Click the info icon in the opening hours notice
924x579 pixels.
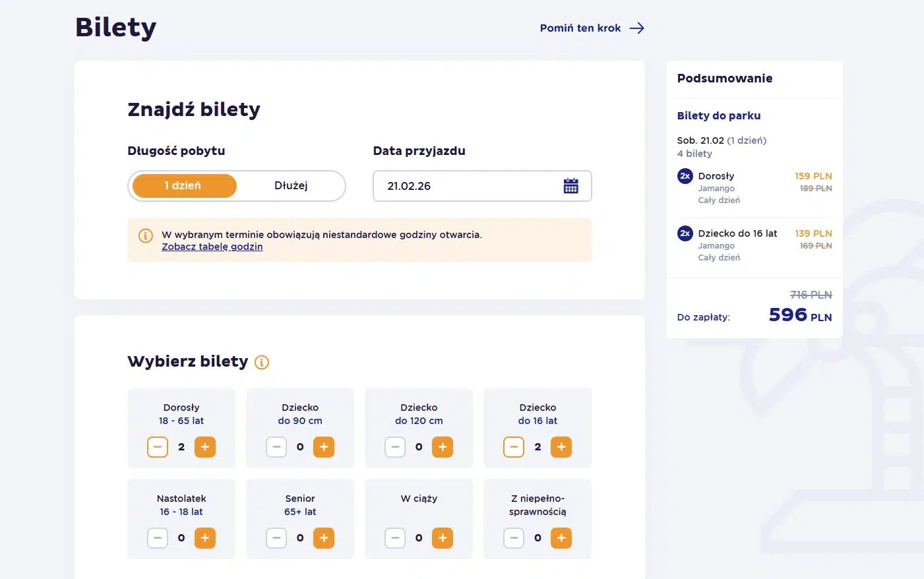(x=146, y=235)
